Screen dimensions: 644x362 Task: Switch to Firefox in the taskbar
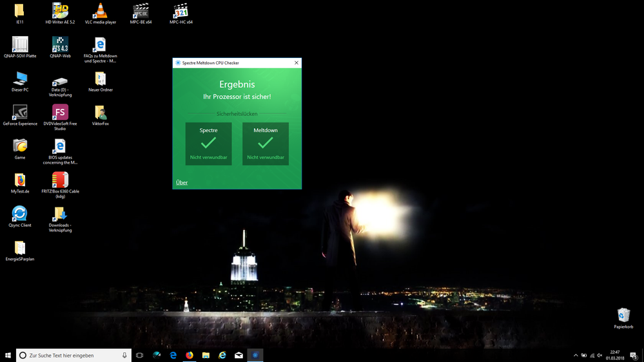tap(190, 355)
